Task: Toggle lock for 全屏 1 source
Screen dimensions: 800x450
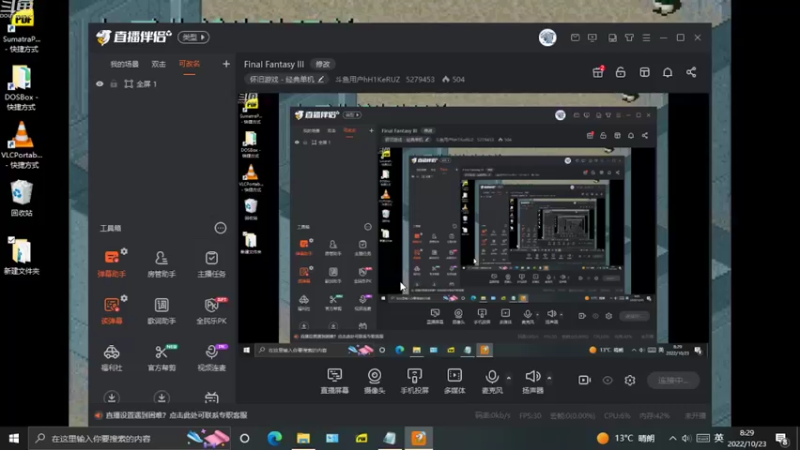Action: pyautogui.click(x=113, y=84)
